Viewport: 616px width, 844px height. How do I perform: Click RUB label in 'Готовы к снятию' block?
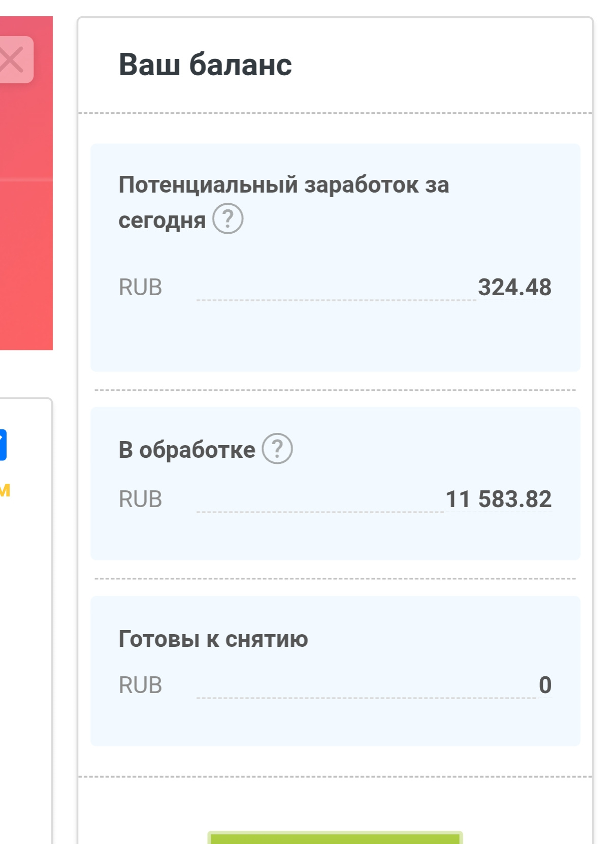click(140, 685)
